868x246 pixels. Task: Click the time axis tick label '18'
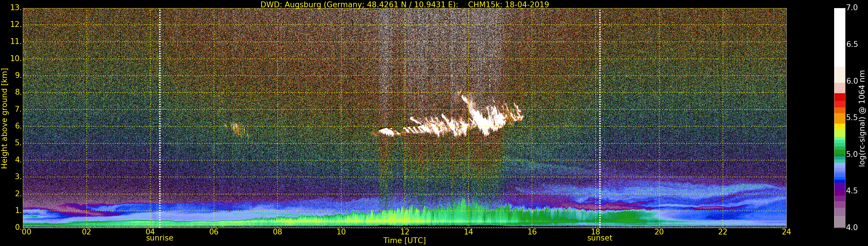[x=596, y=232]
